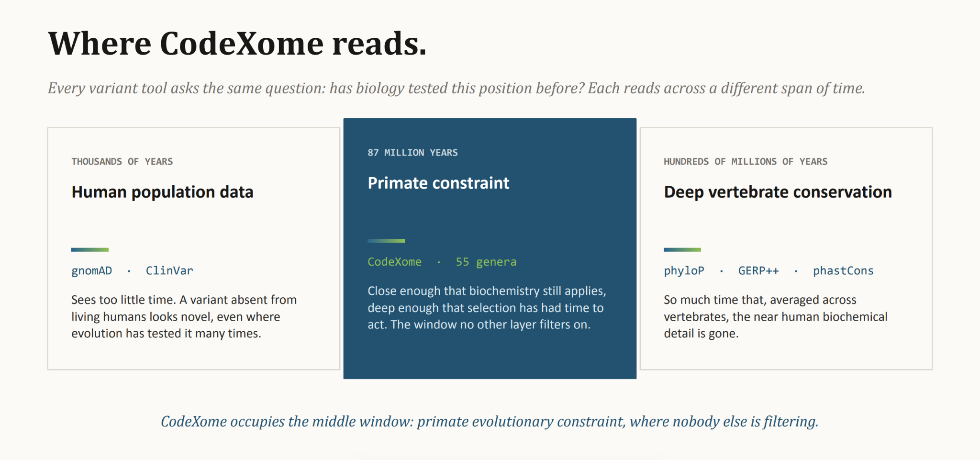Open the ClinVar label
This screenshot has width=980, height=460.
pyautogui.click(x=169, y=271)
